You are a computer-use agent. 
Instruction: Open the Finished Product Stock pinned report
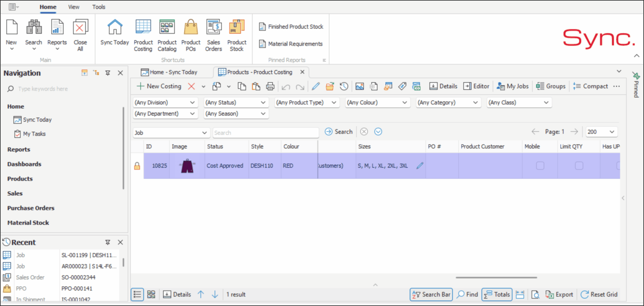pos(291,27)
